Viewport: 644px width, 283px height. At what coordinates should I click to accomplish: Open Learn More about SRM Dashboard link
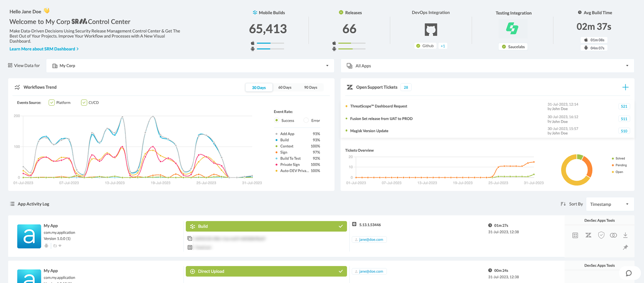[x=44, y=49]
